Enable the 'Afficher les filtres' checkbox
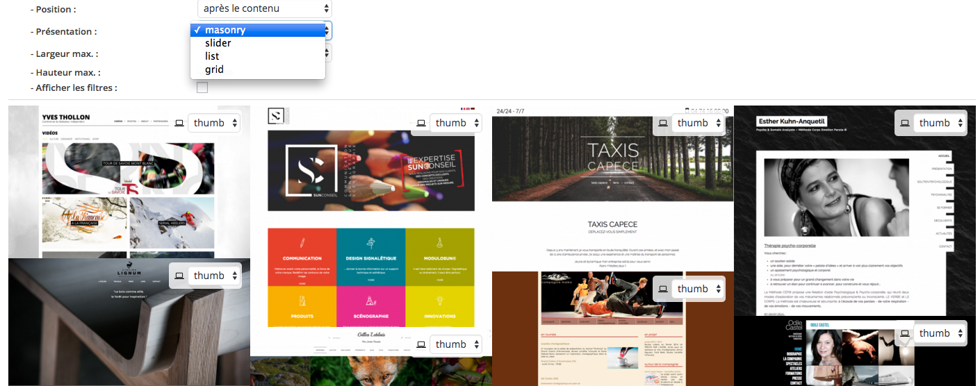 (x=202, y=87)
